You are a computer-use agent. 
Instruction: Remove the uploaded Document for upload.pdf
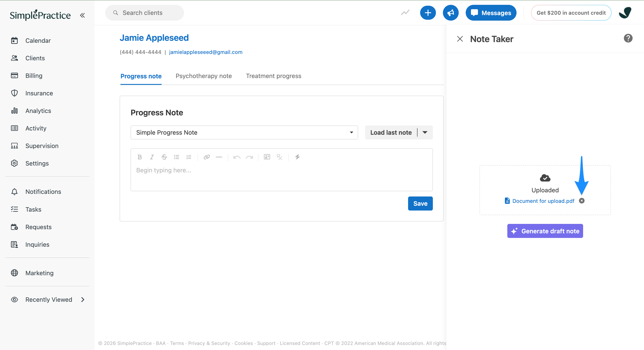582,201
